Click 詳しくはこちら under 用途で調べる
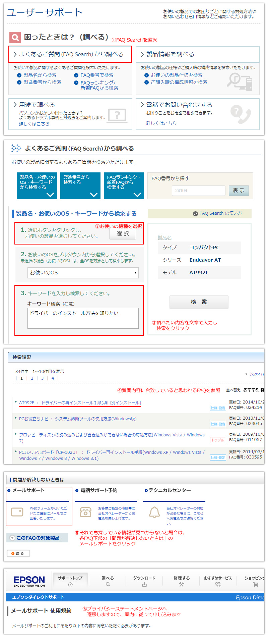 [34, 124]
